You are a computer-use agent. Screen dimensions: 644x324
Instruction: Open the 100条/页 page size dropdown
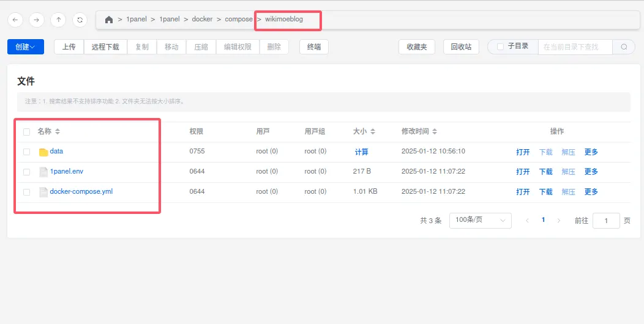click(x=481, y=221)
